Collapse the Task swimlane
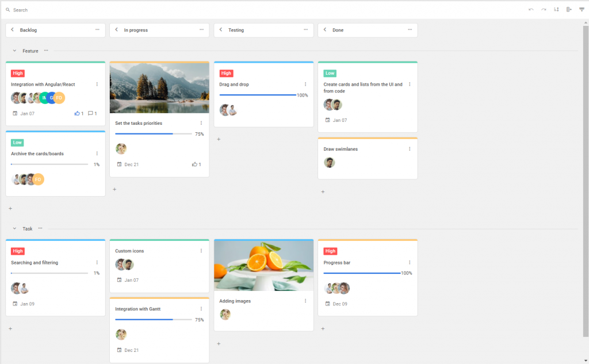 14,228
